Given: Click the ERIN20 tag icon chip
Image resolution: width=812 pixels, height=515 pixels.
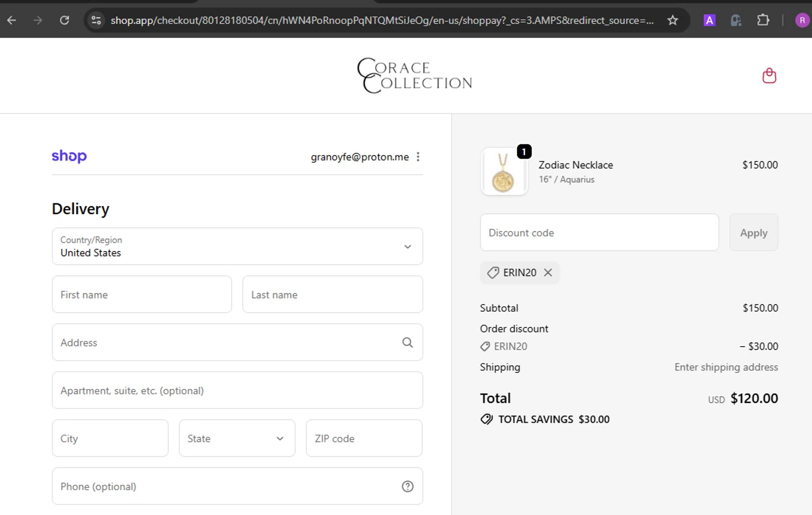Looking at the screenshot, I should pos(493,273).
